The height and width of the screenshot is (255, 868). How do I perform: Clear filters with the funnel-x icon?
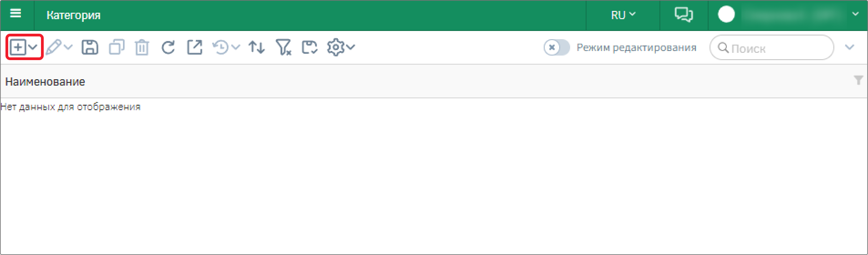pos(283,47)
